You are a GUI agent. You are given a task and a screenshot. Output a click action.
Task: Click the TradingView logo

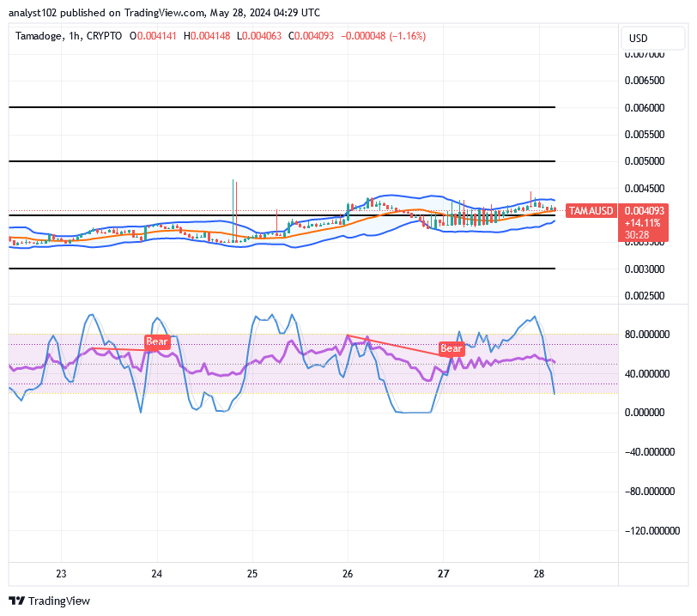pyautogui.click(x=49, y=601)
